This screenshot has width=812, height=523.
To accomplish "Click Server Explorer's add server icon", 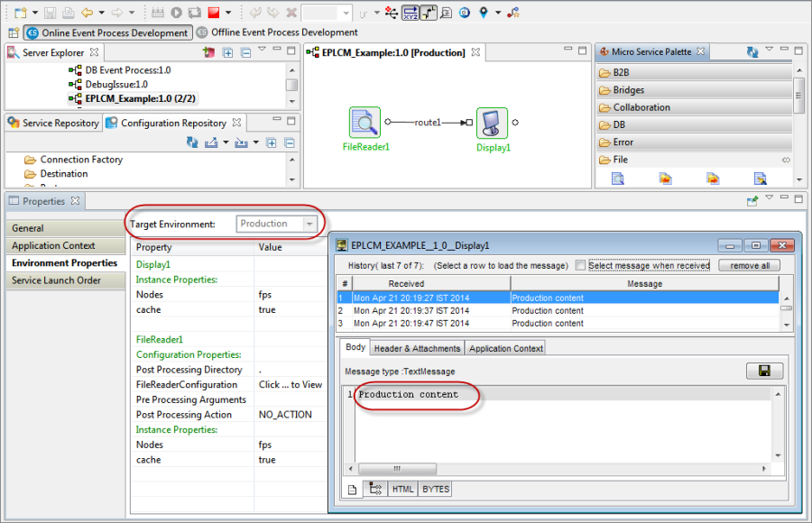I will 208,52.
